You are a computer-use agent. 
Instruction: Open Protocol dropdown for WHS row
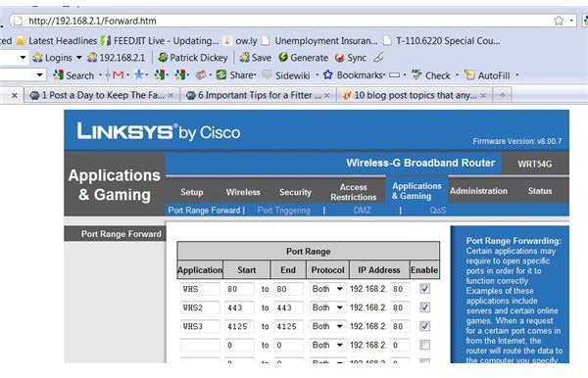click(x=327, y=289)
